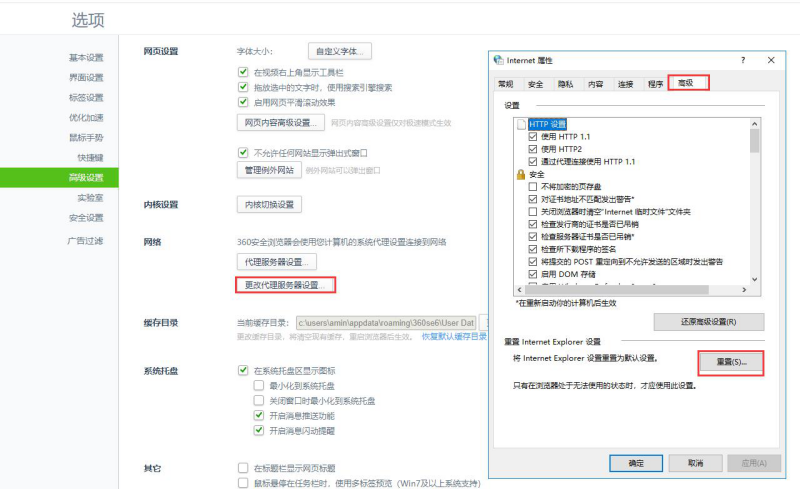Image resolution: width=800 pixels, height=489 pixels.
Task: Click 更改代理服务器设置 button
Action: 282,285
